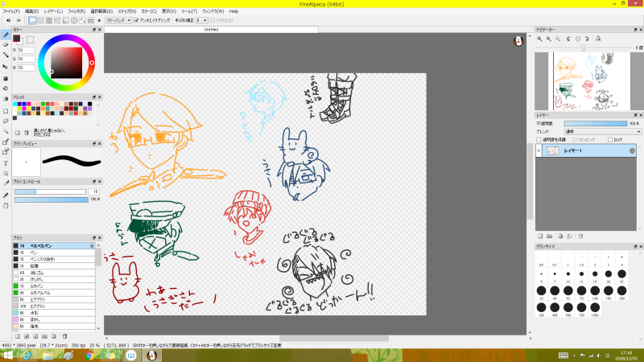The height and width of the screenshot is (362, 644).
Task: Rotate canvas right in the Navigator
Action: 587,39
